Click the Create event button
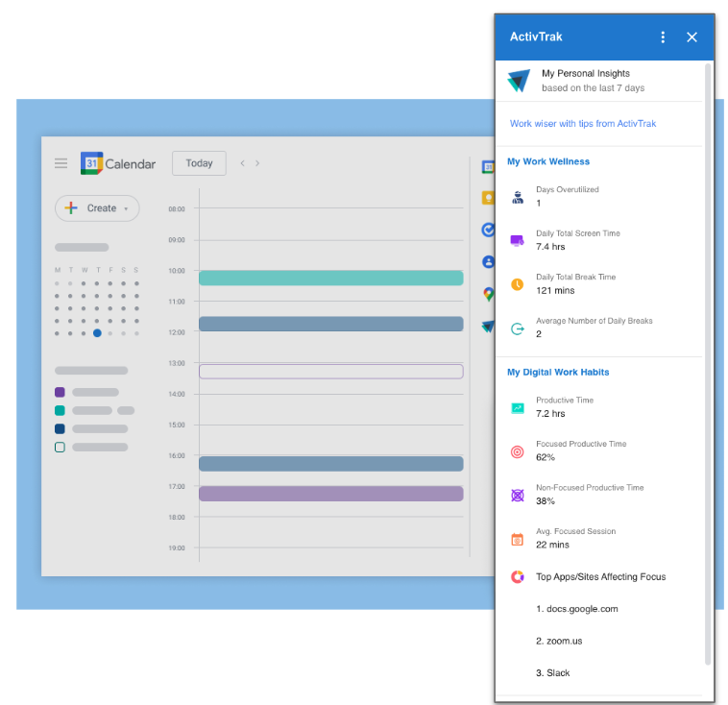The height and width of the screenshot is (705, 728). [x=97, y=208]
